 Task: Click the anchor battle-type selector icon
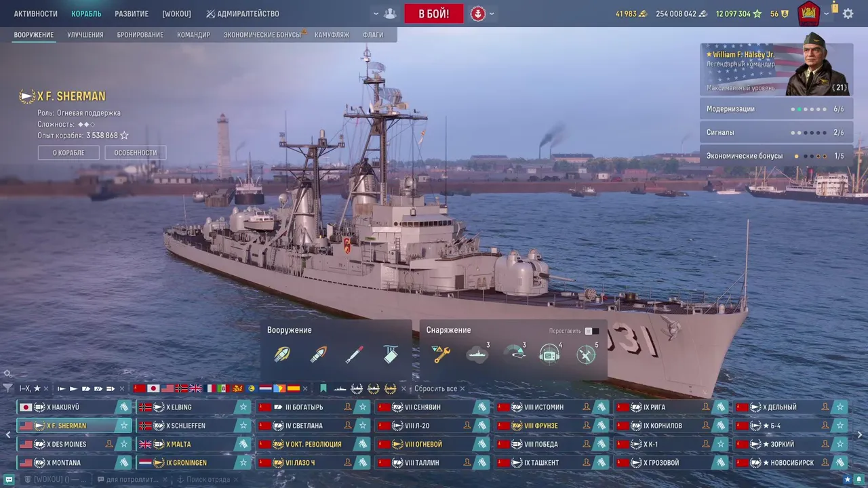tap(478, 14)
